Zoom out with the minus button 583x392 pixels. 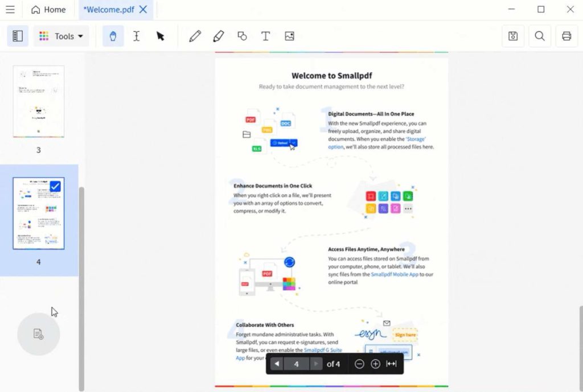click(359, 364)
